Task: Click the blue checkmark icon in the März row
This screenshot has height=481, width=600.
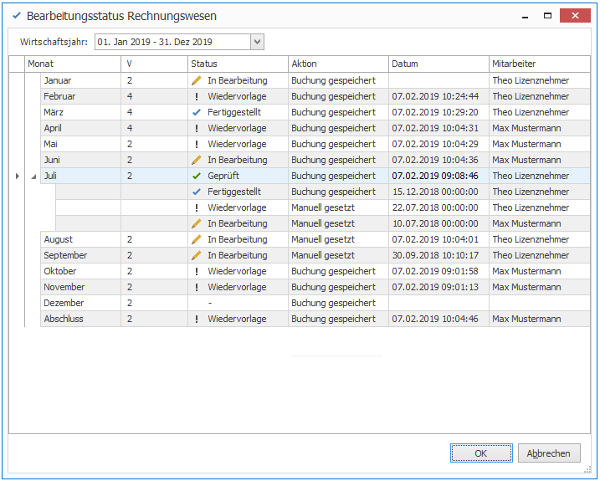Action: (x=196, y=113)
